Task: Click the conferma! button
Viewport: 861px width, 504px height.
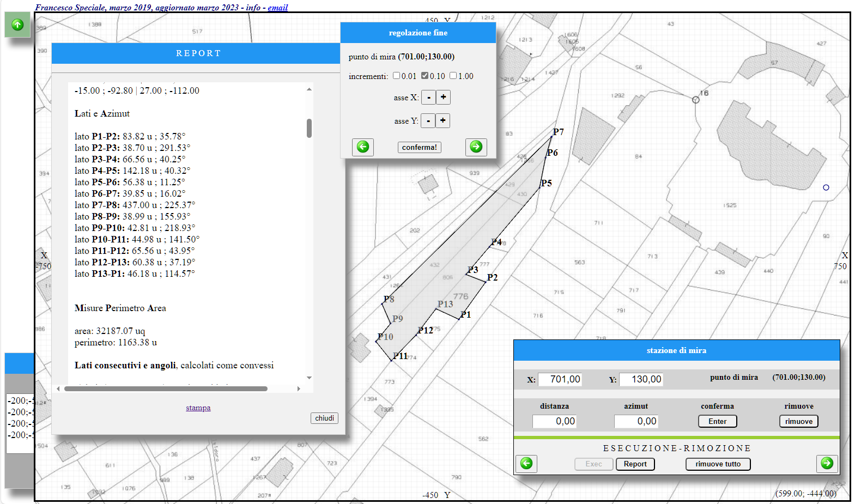Action: [x=419, y=147]
